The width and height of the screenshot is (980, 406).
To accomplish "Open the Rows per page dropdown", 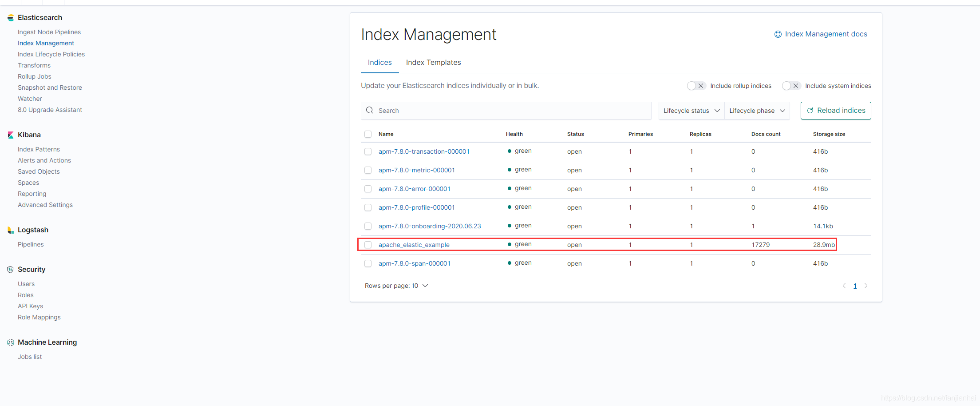I will coord(396,286).
